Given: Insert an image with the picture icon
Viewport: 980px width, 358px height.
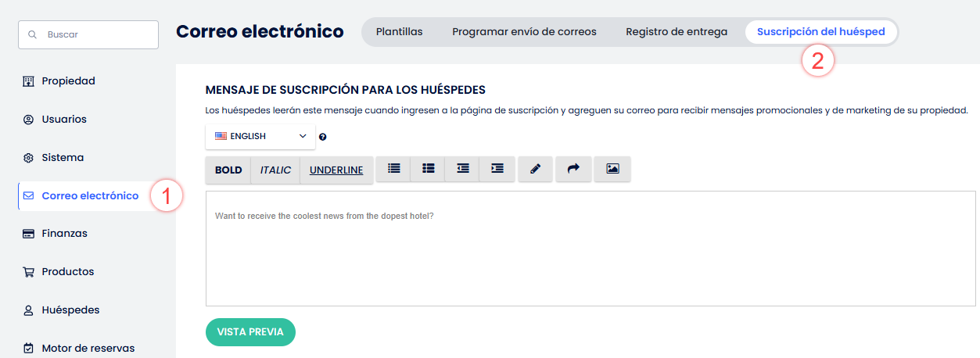Looking at the screenshot, I should click(x=612, y=169).
